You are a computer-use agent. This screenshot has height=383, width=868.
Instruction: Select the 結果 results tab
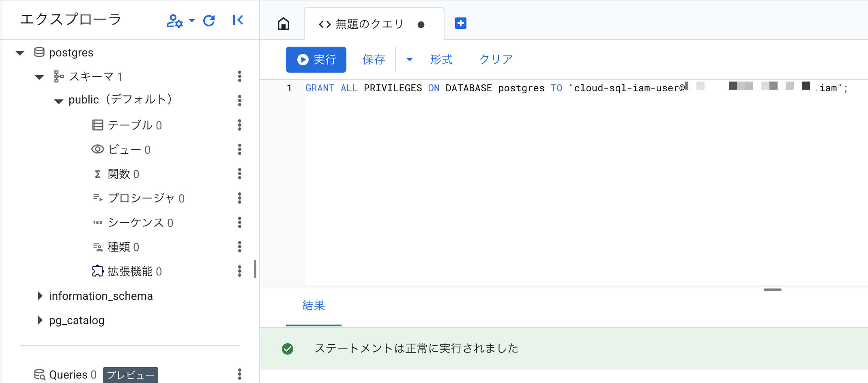tap(314, 306)
